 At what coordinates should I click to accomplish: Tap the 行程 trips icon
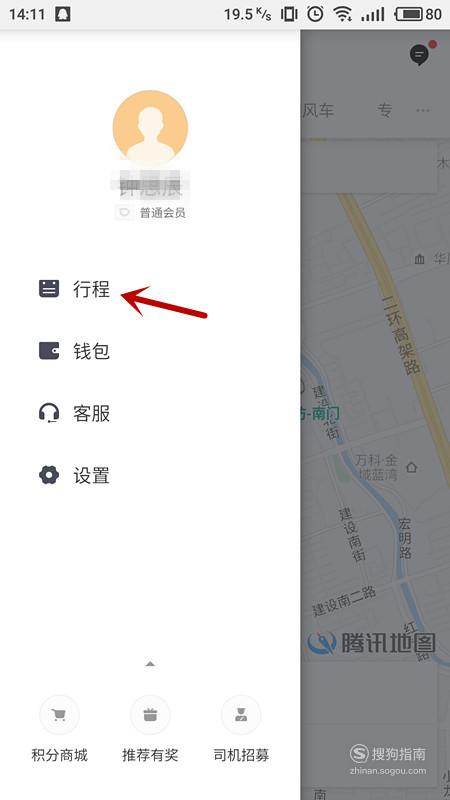tap(49, 288)
